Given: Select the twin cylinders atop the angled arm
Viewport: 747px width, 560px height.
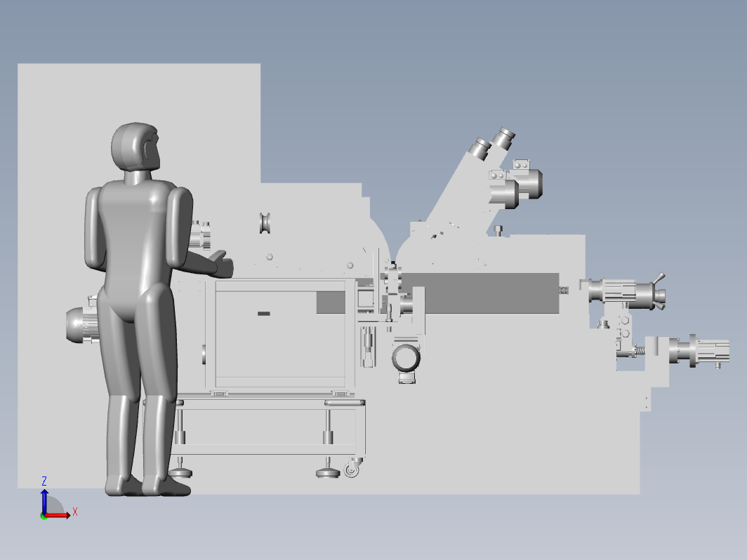Looking at the screenshot, I should pyautogui.click(x=491, y=143).
